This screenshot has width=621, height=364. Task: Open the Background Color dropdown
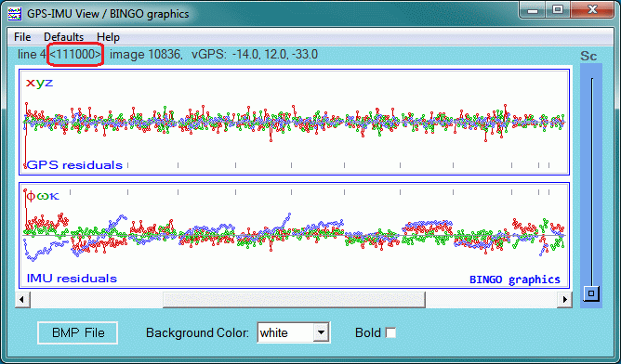pos(322,332)
